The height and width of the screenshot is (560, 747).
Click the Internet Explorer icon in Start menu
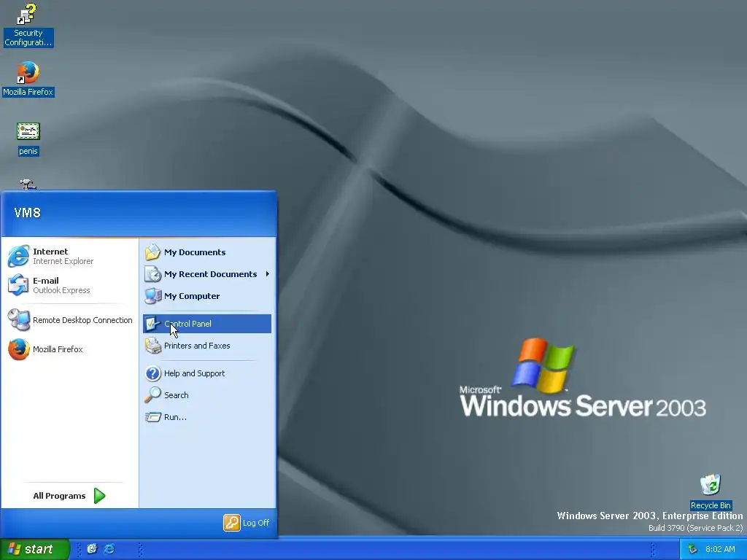(x=18, y=256)
